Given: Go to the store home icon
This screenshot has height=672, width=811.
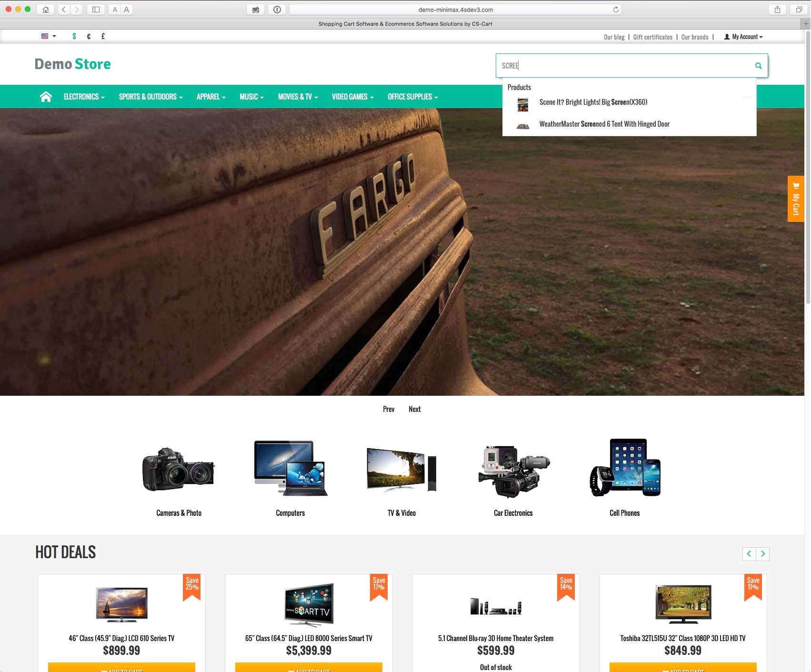Looking at the screenshot, I should [x=46, y=97].
